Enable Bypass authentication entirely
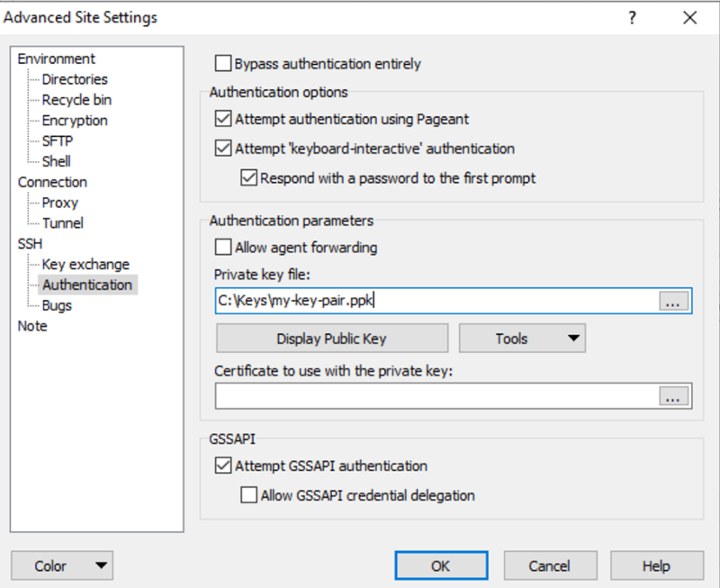The image size is (720, 588). (220, 62)
